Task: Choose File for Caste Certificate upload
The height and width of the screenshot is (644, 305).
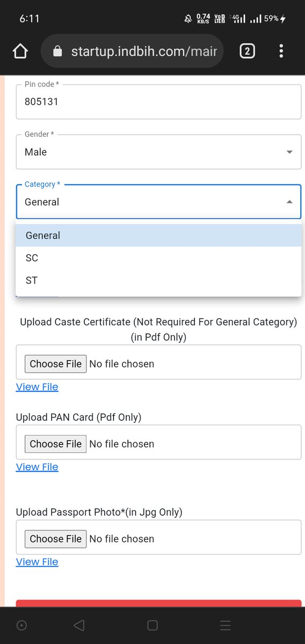Action: 55,364
